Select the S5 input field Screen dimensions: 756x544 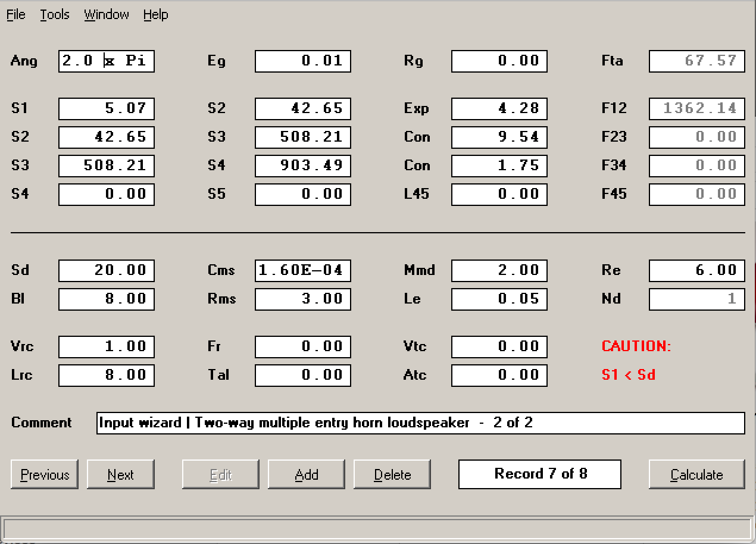pos(303,194)
